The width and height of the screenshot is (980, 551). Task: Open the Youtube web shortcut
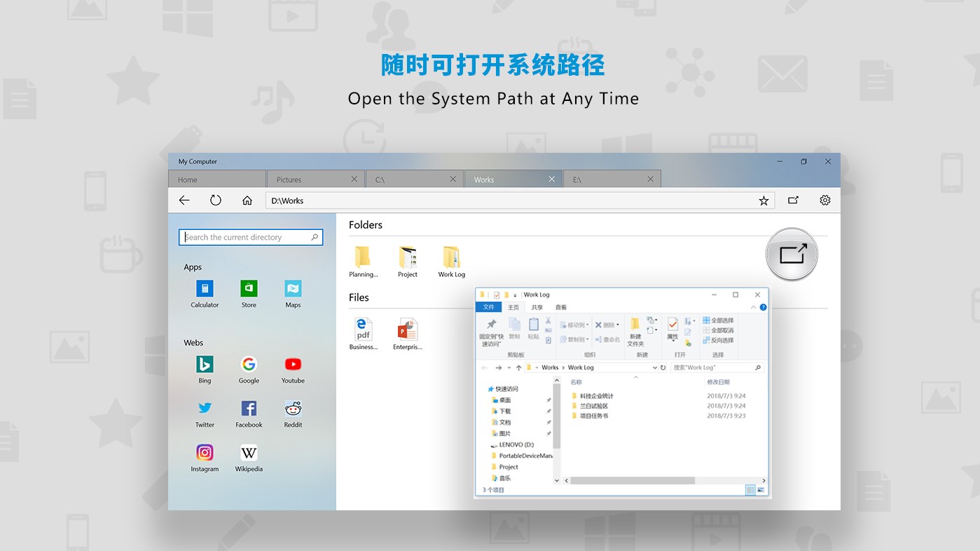tap(292, 365)
